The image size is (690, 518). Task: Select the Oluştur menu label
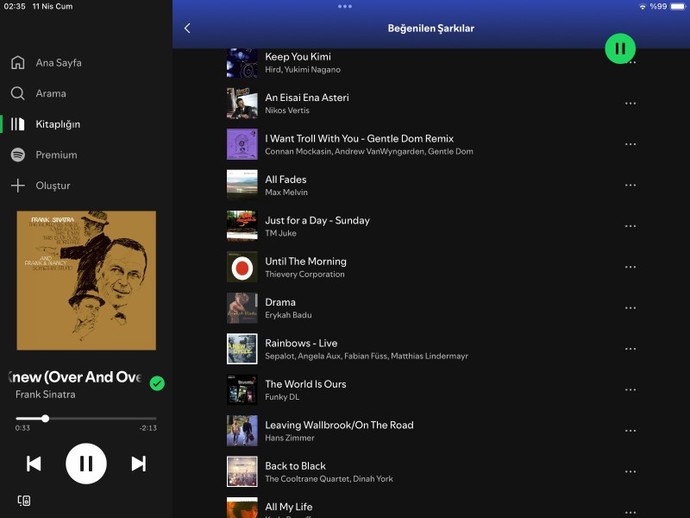click(x=53, y=186)
